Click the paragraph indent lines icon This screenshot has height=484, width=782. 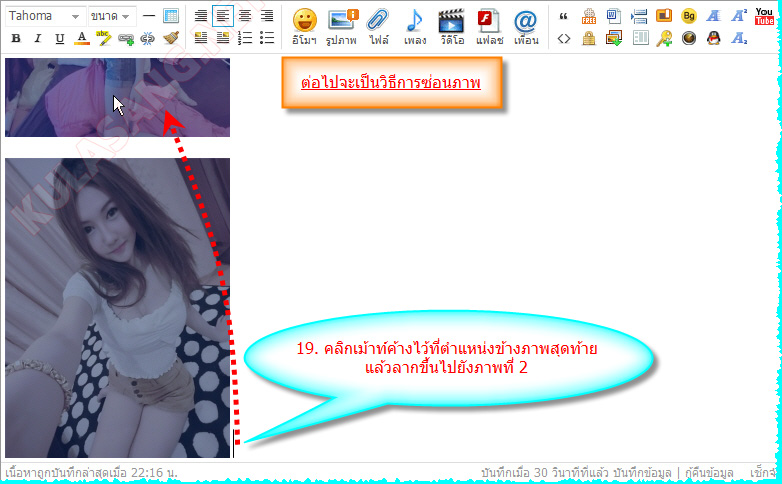pyautogui.click(x=639, y=16)
